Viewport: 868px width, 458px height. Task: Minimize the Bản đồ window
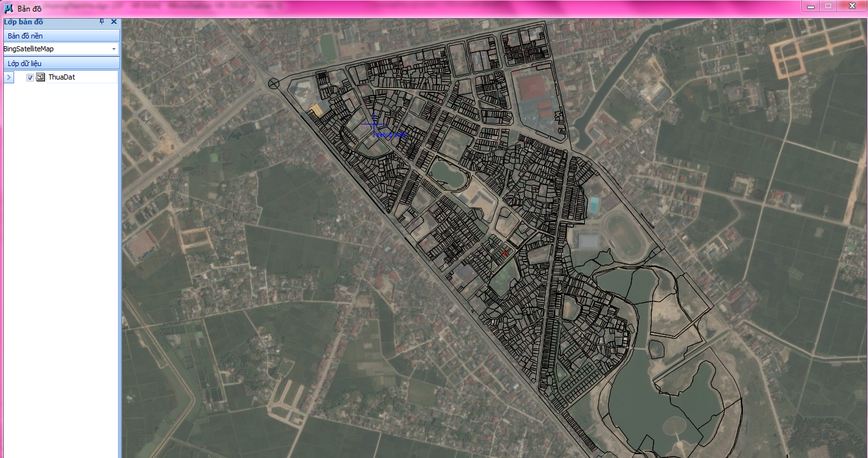pyautogui.click(x=811, y=6)
